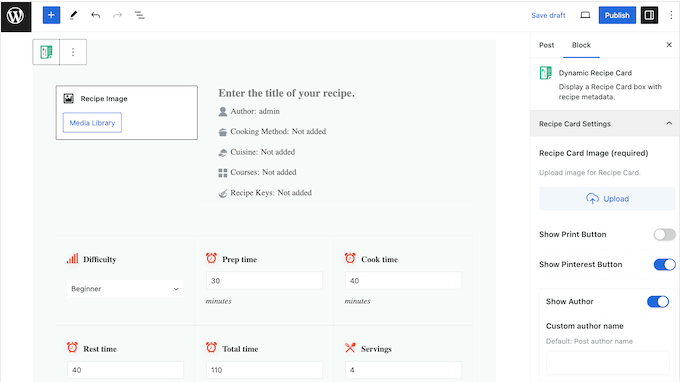Click the Upload image button
The width and height of the screenshot is (680, 382).
point(607,199)
